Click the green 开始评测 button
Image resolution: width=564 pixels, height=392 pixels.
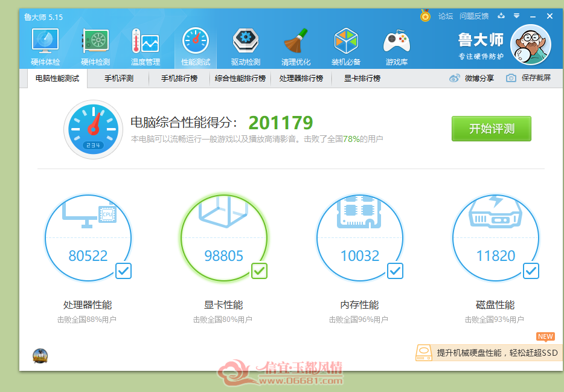point(492,129)
